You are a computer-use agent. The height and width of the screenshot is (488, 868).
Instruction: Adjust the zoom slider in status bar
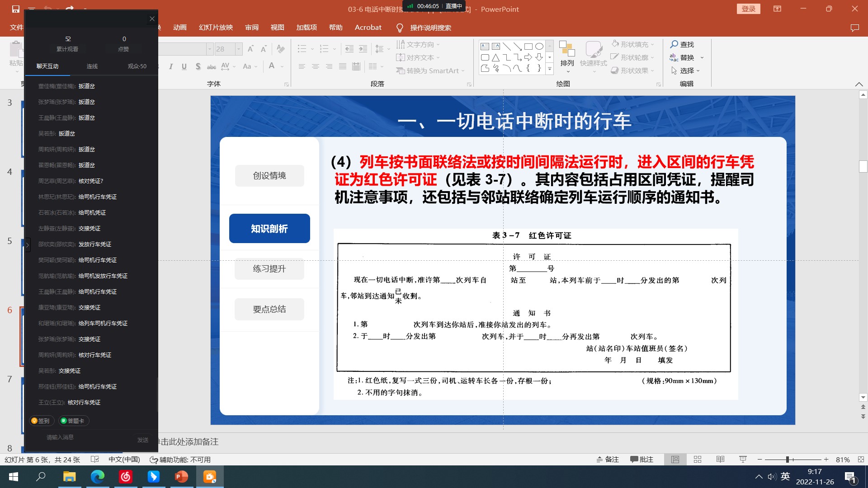(788, 460)
